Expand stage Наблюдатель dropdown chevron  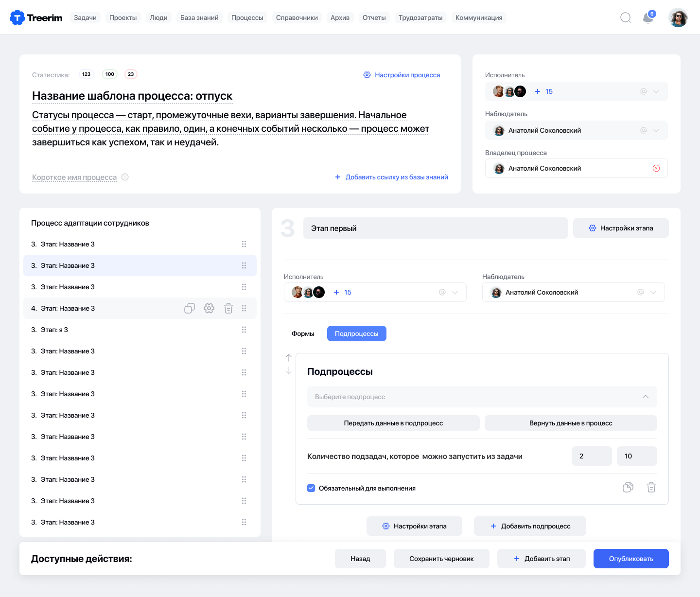click(x=653, y=292)
